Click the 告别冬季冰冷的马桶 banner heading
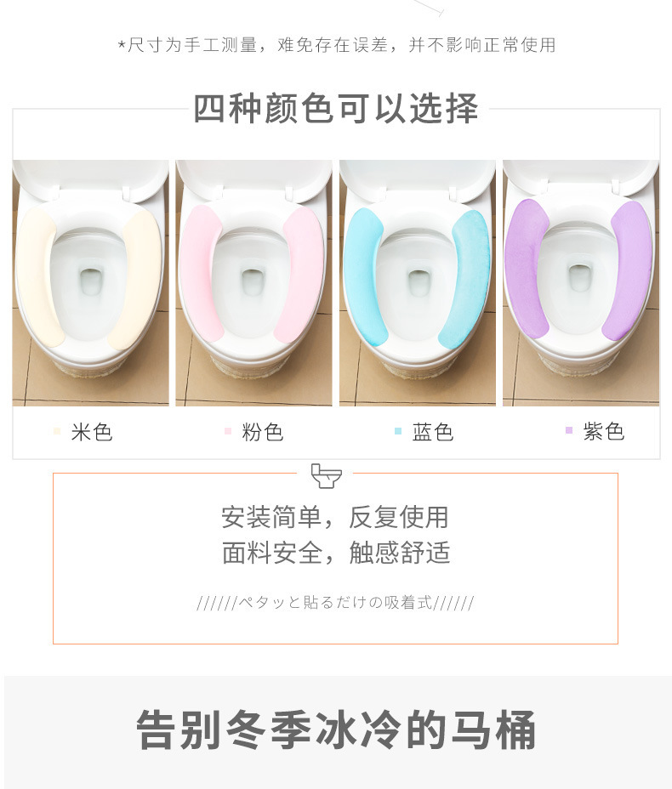The height and width of the screenshot is (789, 672). (x=336, y=729)
